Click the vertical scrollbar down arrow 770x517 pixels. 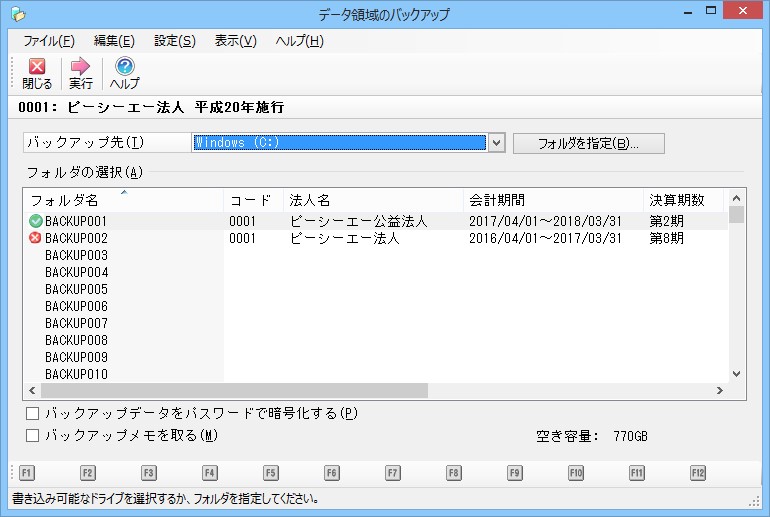[737, 374]
